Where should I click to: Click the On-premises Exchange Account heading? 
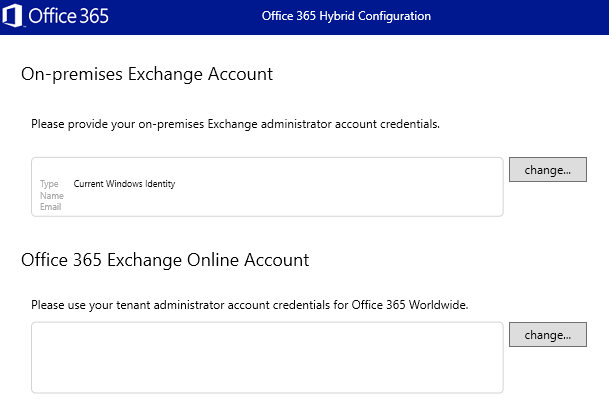tap(147, 74)
